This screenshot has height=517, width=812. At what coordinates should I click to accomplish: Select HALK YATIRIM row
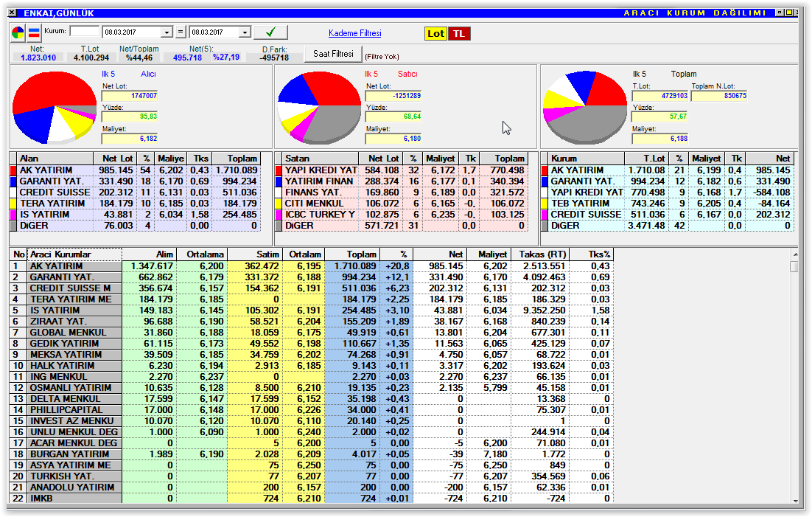click(x=311, y=366)
